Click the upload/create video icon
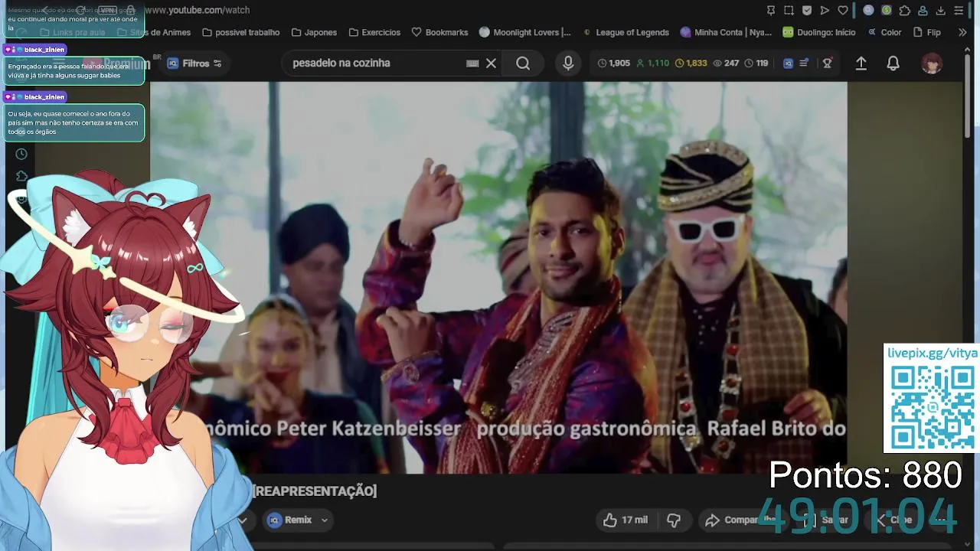This screenshot has width=980, height=551. point(861,64)
